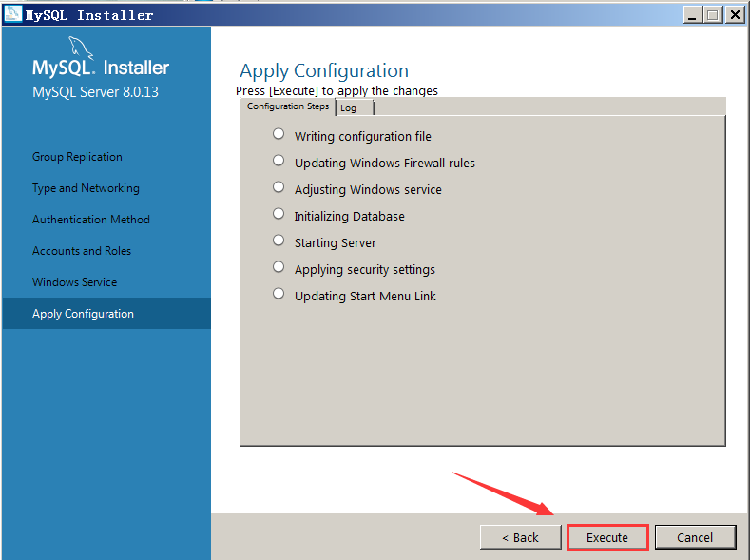Click the 'Writing configuration file' text
Image resolution: width=750 pixels, height=560 pixels.
click(362, 137)
